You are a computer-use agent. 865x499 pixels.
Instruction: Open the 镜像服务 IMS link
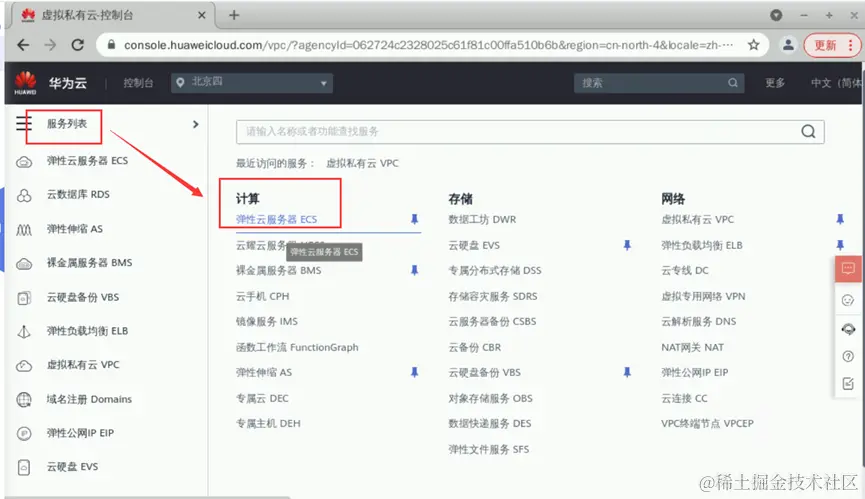point(266,321)
